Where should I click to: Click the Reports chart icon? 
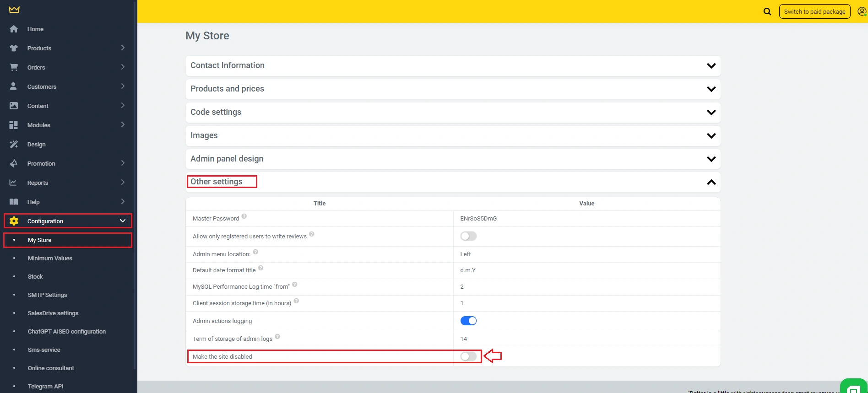(13, 183)
